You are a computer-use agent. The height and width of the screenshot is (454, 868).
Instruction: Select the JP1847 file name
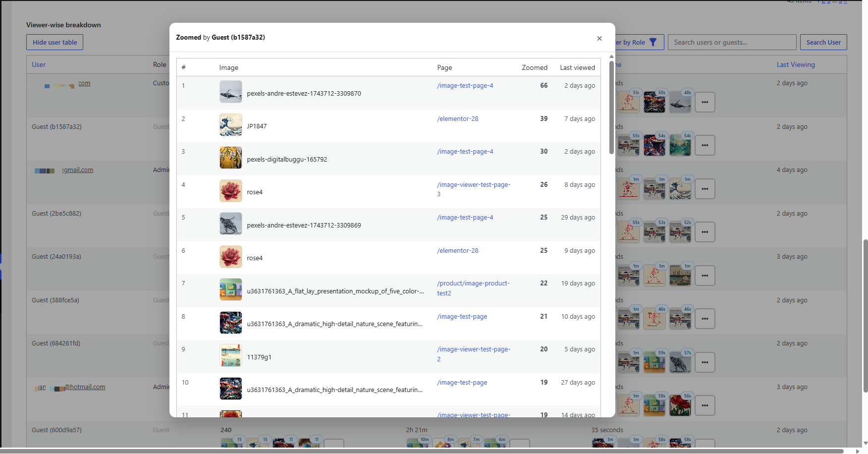(x=257, y=126)
